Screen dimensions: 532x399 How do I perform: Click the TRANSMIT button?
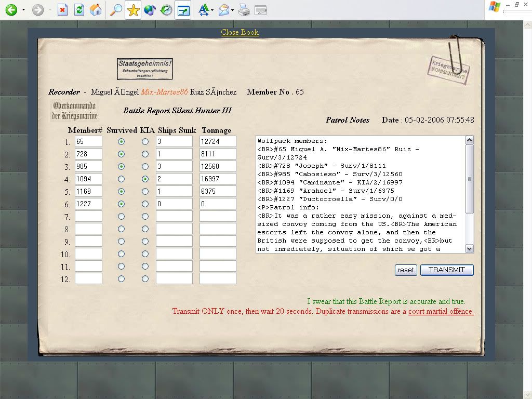447,270
